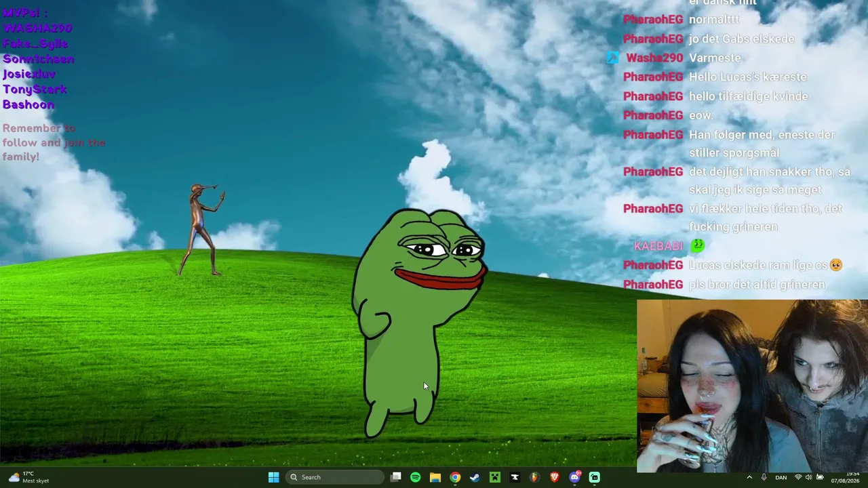Open Discord from the taskbar

(574, 477)
